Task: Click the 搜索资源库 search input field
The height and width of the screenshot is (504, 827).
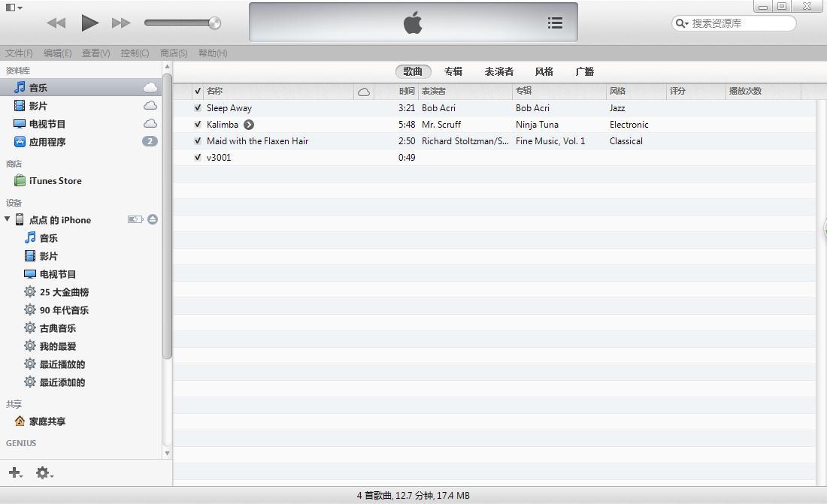Action: 741,23
